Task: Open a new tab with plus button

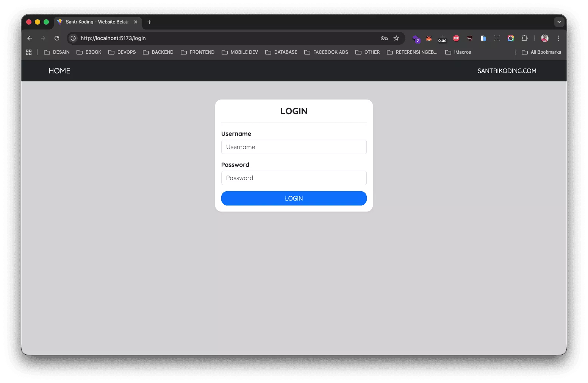Action: (149, 22)
